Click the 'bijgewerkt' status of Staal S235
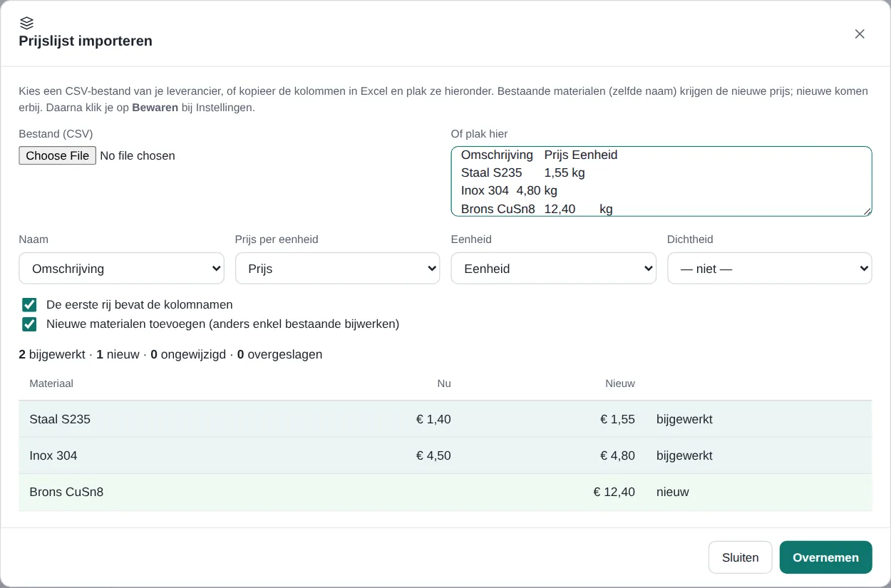 684,419
